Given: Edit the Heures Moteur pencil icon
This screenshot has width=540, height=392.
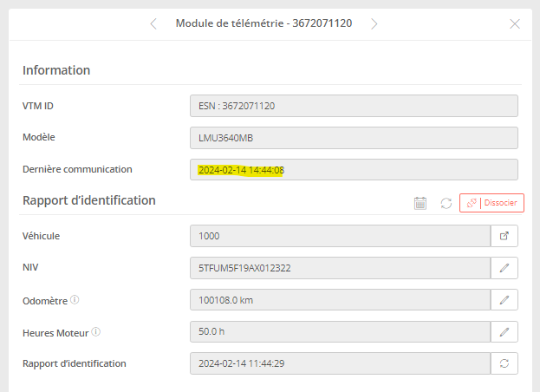Looking at the screenshot, I should [504, 331].
